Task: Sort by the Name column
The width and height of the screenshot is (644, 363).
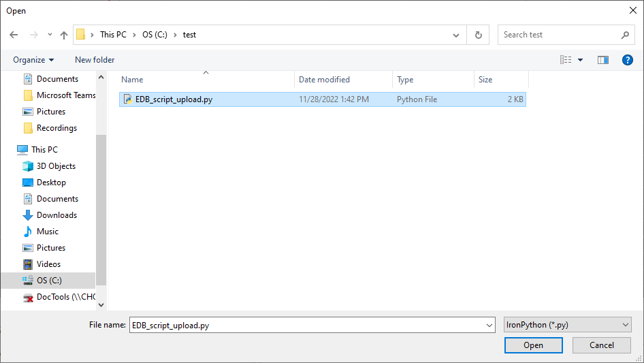Action: pos(206,79)
